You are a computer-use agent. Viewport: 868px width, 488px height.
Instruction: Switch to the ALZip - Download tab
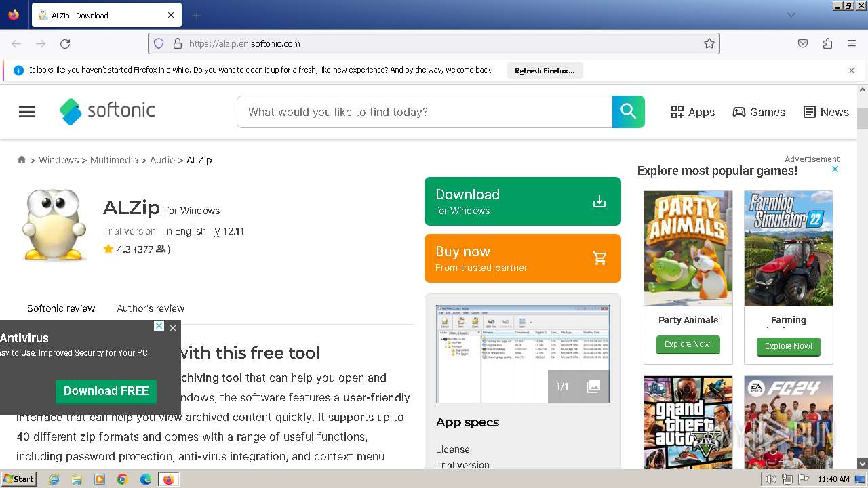pos(106,15)
